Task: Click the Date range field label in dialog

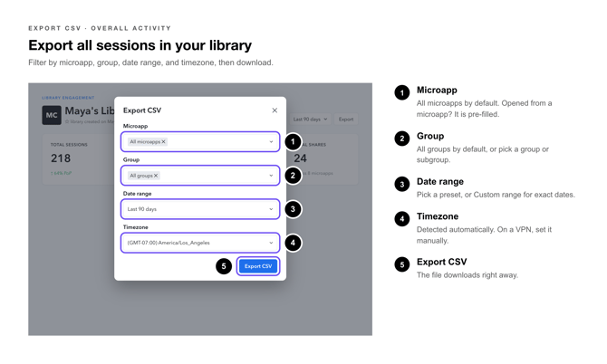Action: (137, 194)
